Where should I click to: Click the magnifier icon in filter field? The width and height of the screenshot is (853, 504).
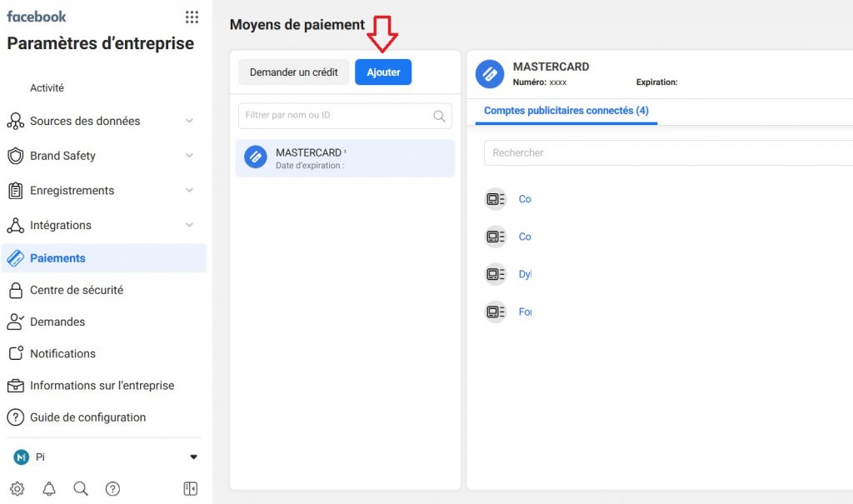pos(439,116)
